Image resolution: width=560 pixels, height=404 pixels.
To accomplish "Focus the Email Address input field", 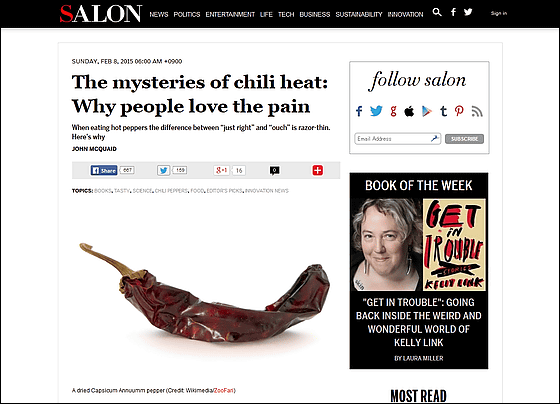I will point(398,139).
